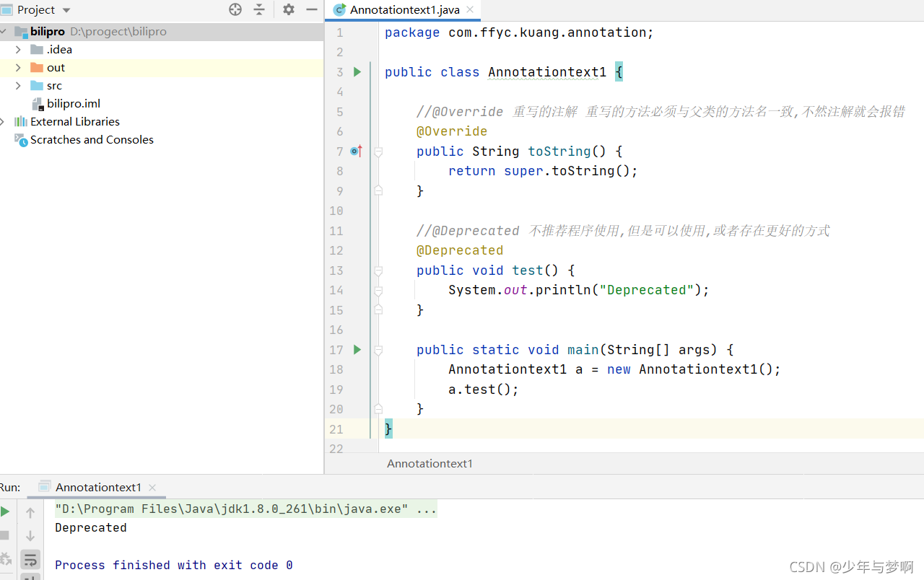This screenshot has width=924, height=580.
Task: Expand the out folder
Action: [18, 68]
